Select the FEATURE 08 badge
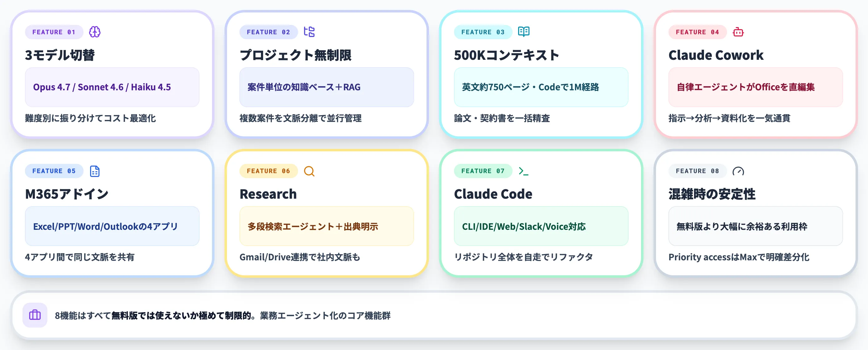Viewport: 868px width, 350px height. (x=697, y=171)
